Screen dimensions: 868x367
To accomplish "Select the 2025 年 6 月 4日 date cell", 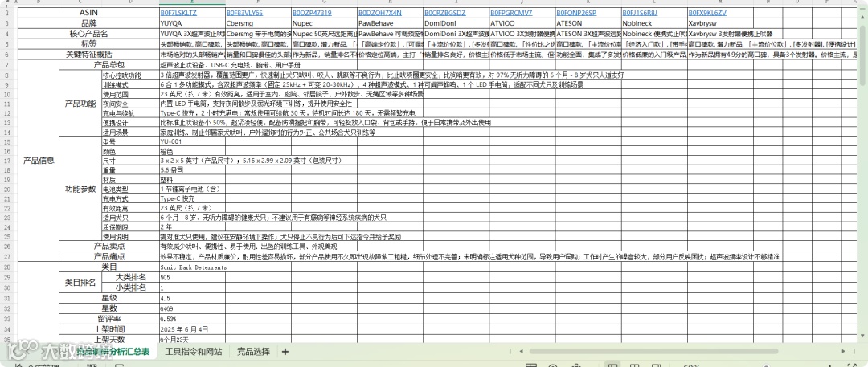I will point(192,328).
